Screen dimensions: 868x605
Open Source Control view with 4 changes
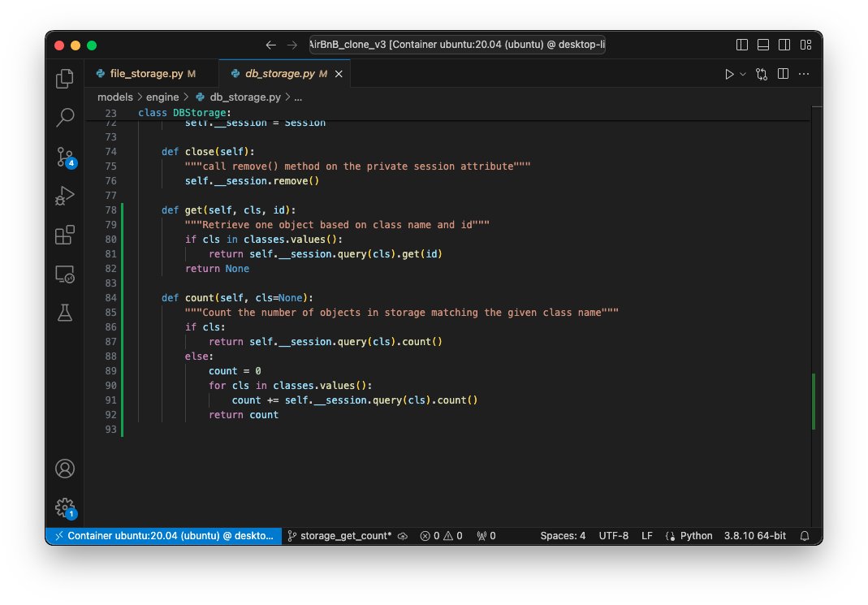tap(66, 158)
